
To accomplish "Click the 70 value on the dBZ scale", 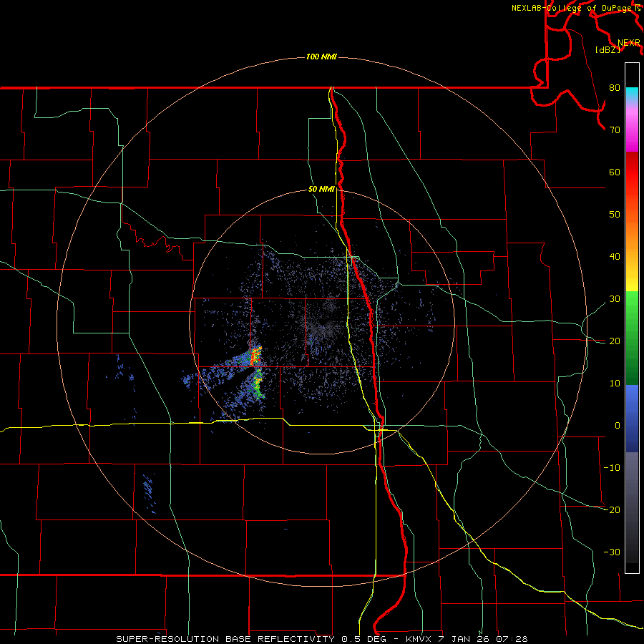I will coord(615,130).
